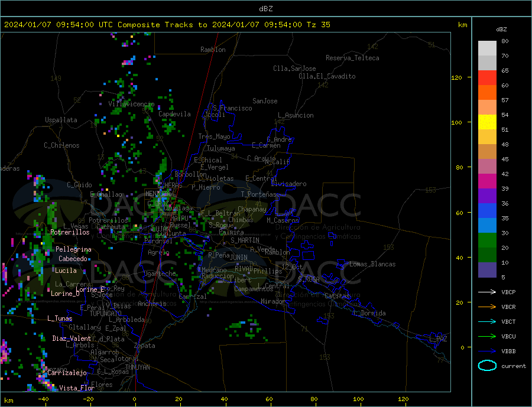Click the L_Dormida place label
The height and width of the screenshot is (407, 532).
tap(369, 313)
